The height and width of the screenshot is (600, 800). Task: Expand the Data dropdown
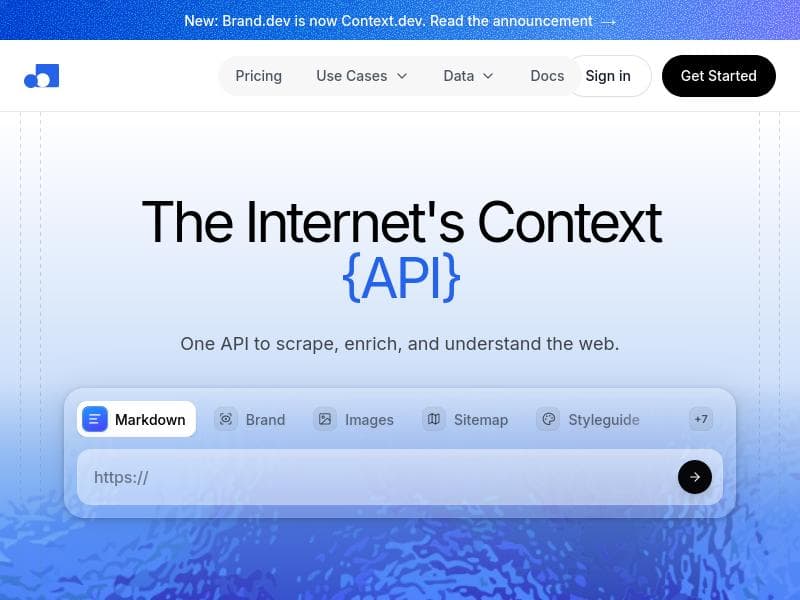click(468, 75)
